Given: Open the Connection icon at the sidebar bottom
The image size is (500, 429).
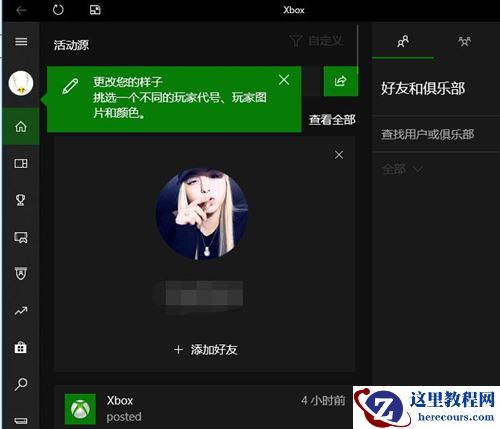Looking at the screenshot, I should click(21, 420).
